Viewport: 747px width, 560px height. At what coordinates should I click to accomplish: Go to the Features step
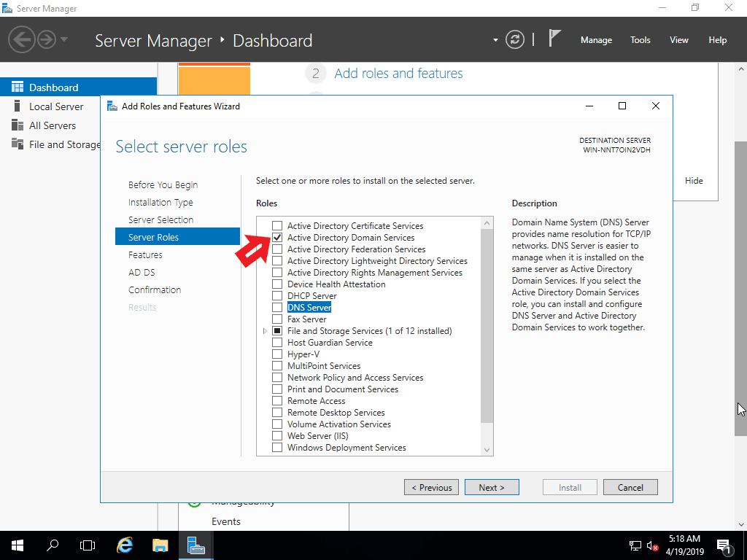[x=145, y=254]
